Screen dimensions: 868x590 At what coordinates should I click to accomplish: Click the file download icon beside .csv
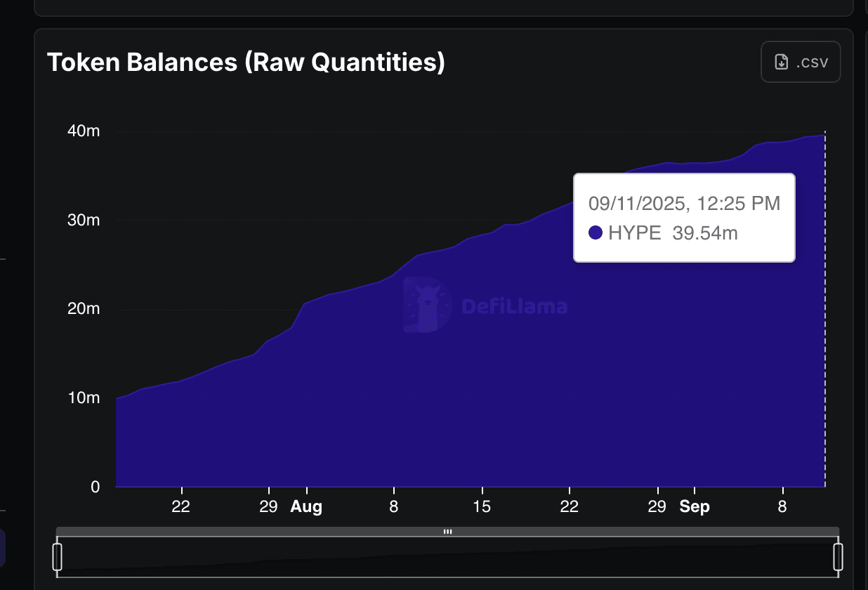pyautogui.click(x=781, y=63)
